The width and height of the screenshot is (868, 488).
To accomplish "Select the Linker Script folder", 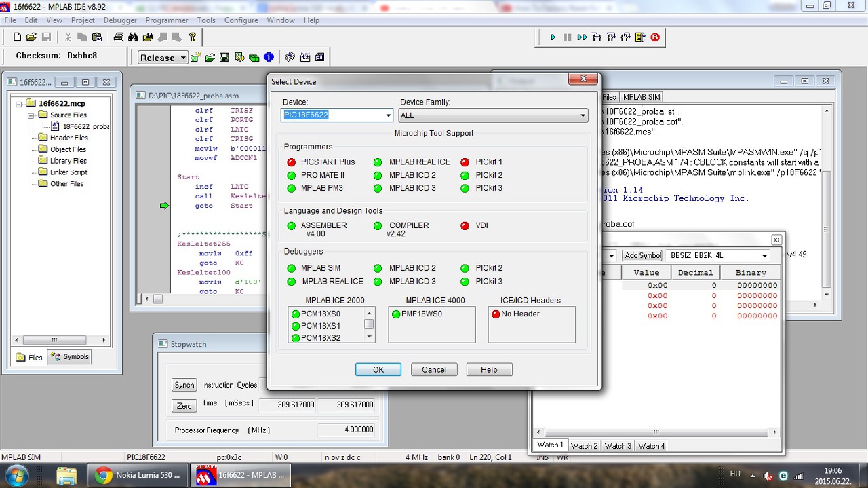I will tap(63, 172).
